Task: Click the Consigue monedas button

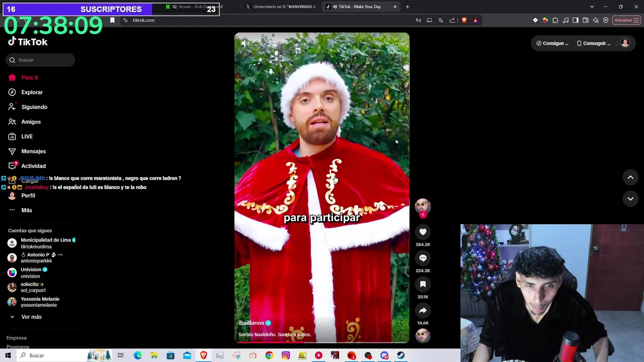Action: (552, 43)
